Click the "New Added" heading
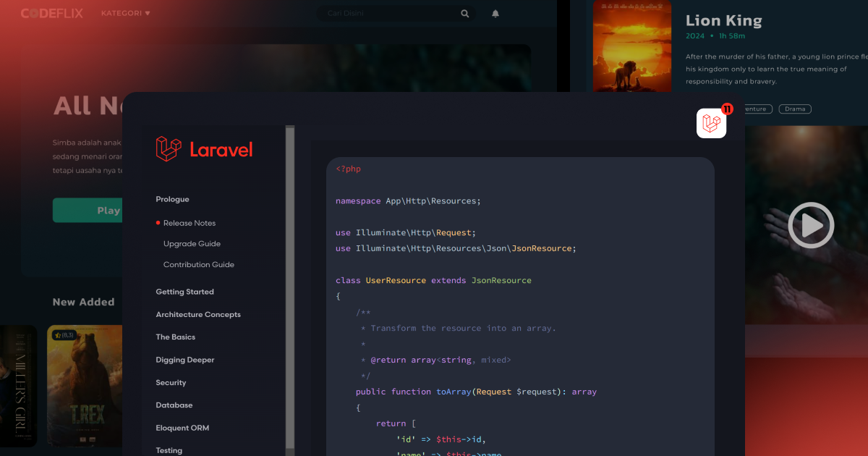 click(83, 302)
